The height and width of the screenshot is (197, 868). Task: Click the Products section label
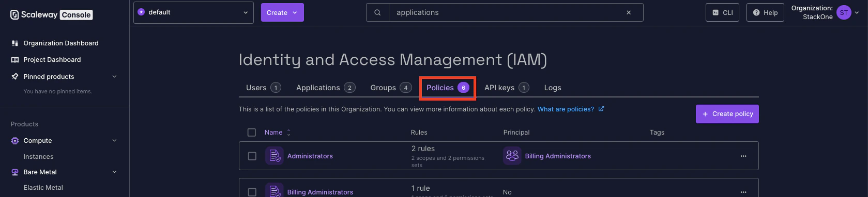[24, 124]
